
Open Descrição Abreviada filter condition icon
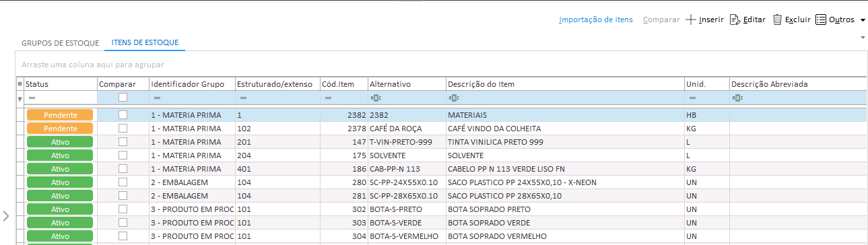tap(737, 98)
